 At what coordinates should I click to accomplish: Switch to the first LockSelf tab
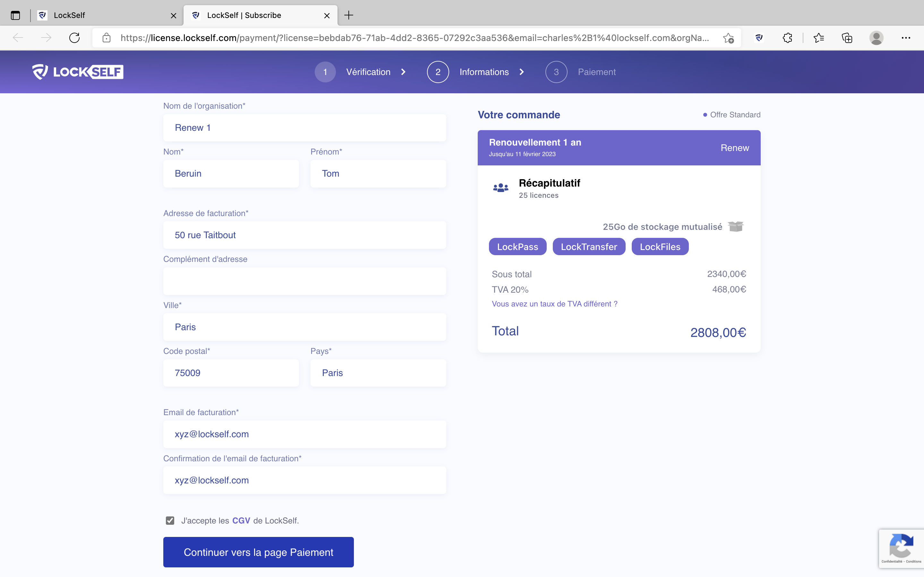[x=103, y=15]
